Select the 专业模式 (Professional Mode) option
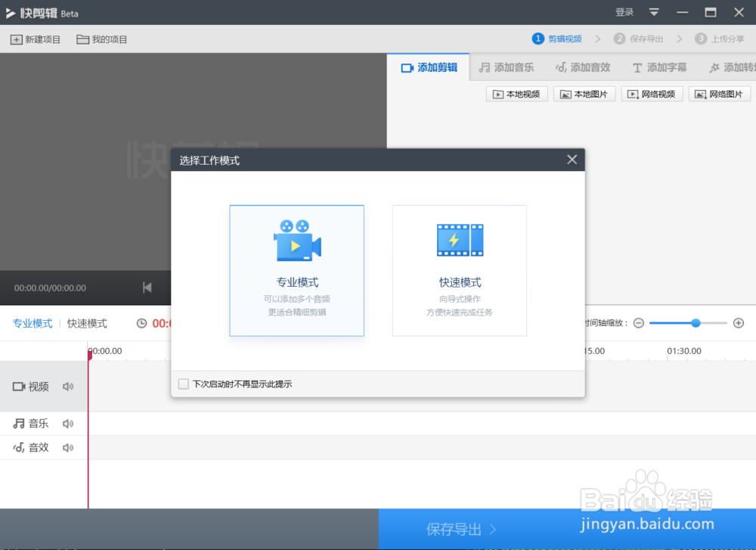Image resolution: width=756 pixels, height=550 pixels. tap(296, 270)
